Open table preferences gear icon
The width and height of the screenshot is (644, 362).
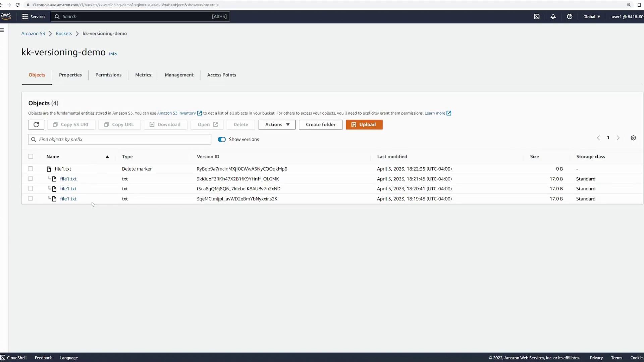633,138
